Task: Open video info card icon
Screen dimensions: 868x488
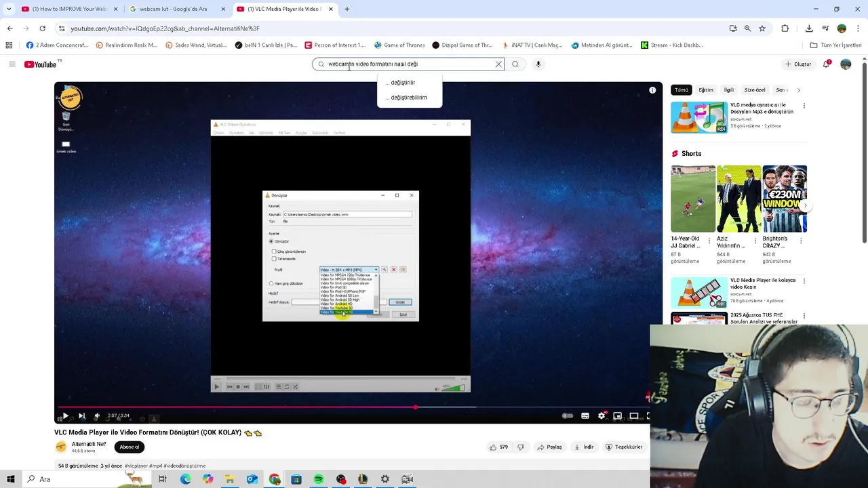Action: point(652,90)
